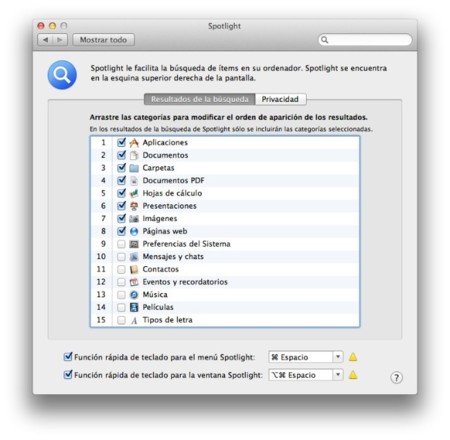This screenshot has height=440, width=450.
Task: Click the search field in the toolbar
Action: [365, 40]
